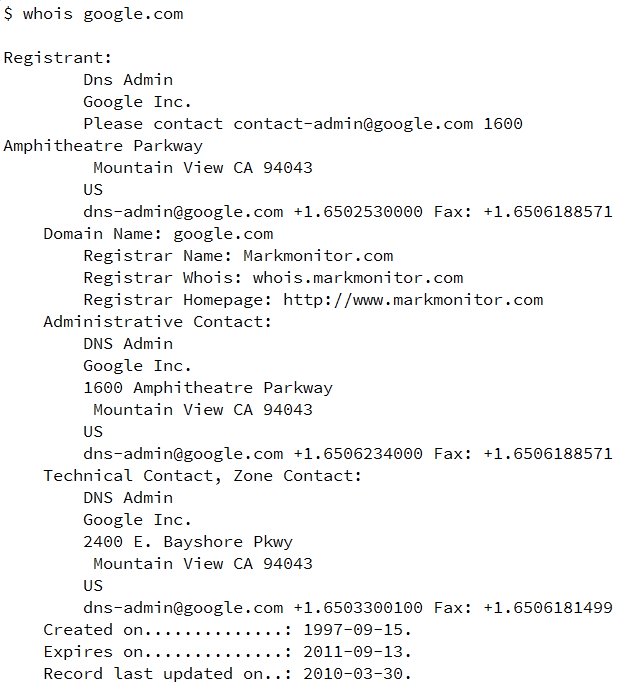Click 'Domain Name: google.com' line
The width and height of the screenshot is (625, 691).
tap(158, 234)
